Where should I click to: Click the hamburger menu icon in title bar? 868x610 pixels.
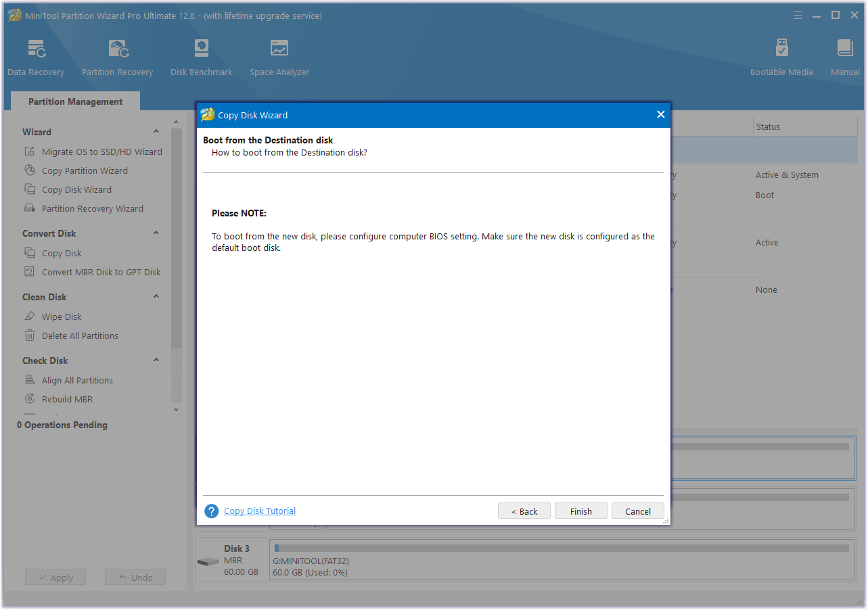click(798, 15)
